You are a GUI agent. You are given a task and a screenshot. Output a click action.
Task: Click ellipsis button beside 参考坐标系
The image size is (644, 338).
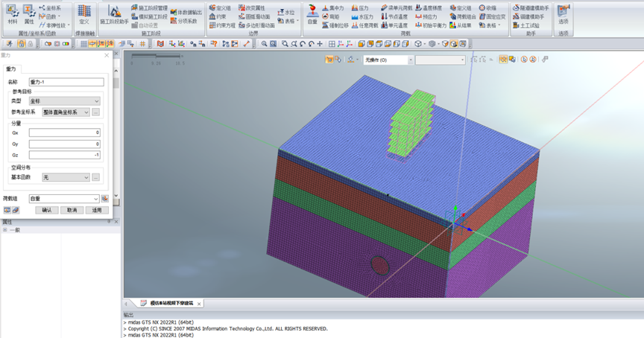coord(95,112)
